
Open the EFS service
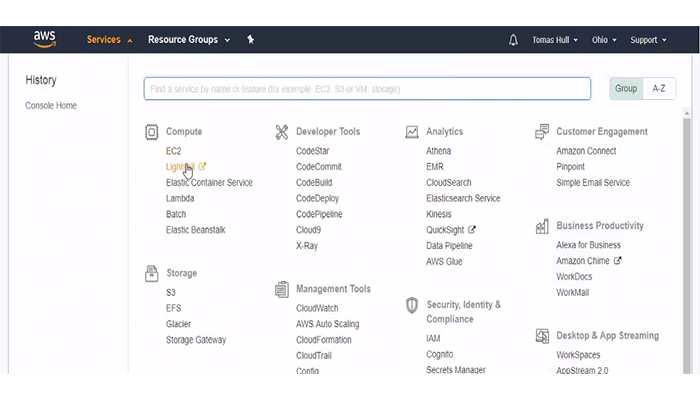tap(174, 308)
